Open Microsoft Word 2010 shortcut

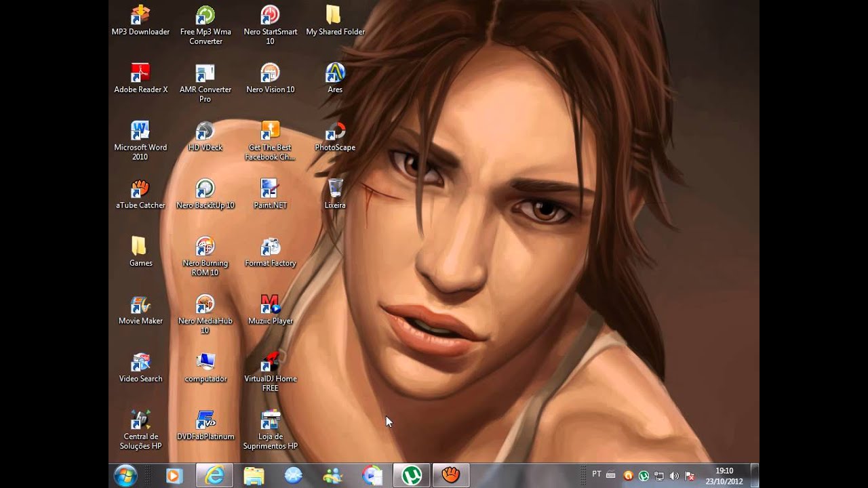(140, 141)
